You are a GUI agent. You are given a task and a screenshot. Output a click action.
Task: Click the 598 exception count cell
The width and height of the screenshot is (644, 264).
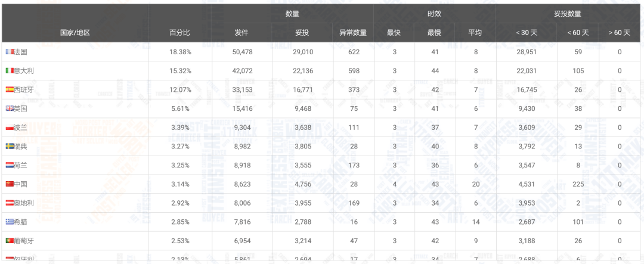354,71
